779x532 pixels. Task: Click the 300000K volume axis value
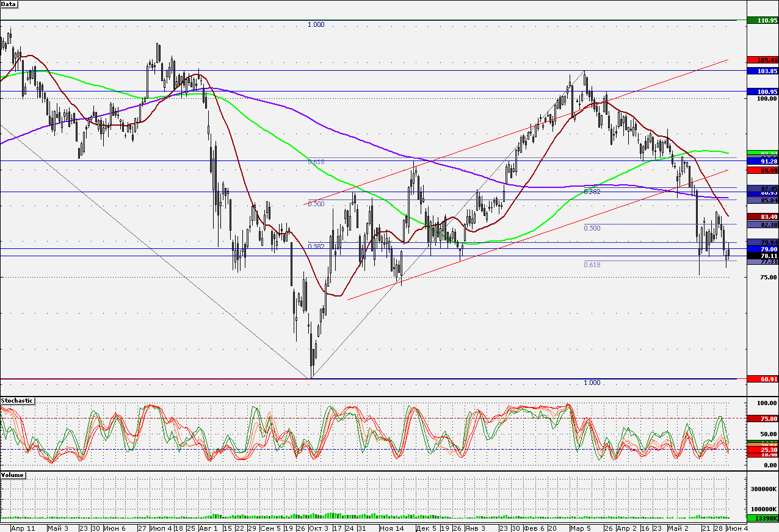[x=763, y=489]
